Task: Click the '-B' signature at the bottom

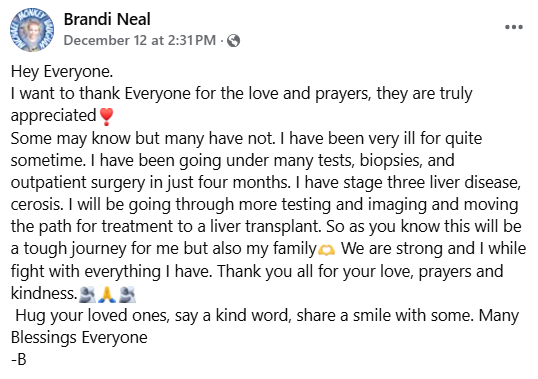Action: coord(19,359)
